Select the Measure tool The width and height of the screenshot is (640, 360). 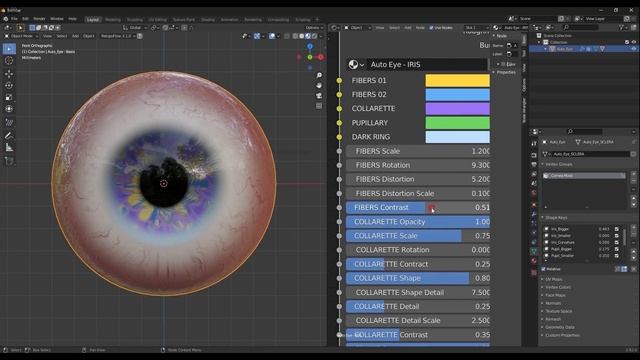9,148
